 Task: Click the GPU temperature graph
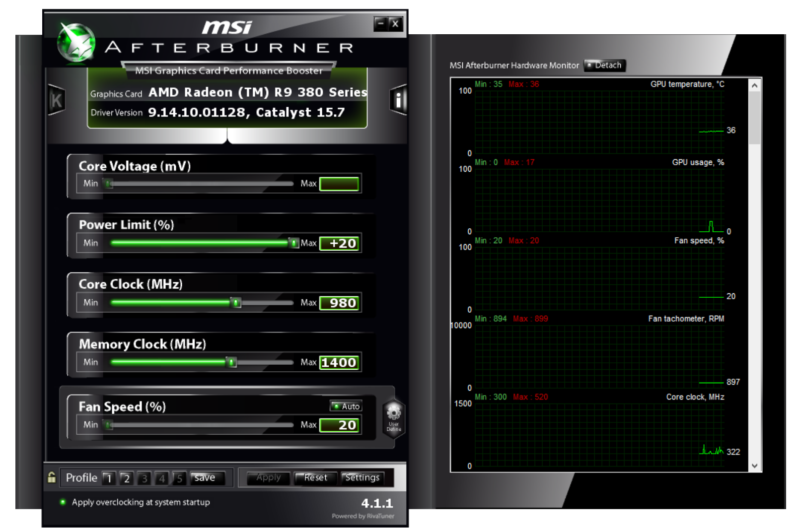pos(599,122)
